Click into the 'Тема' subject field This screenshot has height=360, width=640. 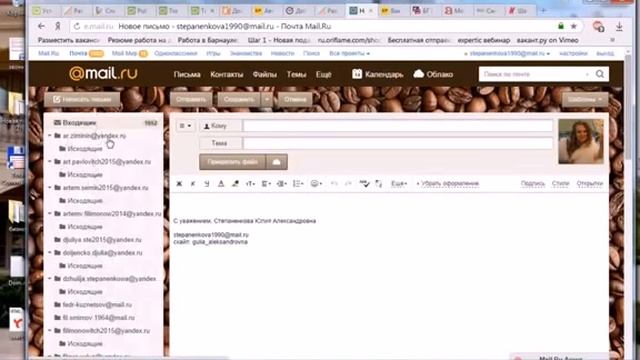coord(398,143)
